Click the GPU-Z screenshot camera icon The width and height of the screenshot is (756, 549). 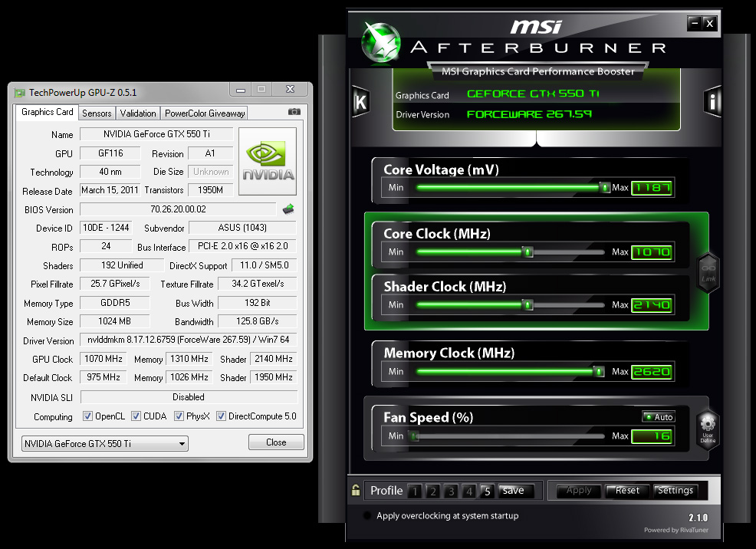click(x=294, y=112)
